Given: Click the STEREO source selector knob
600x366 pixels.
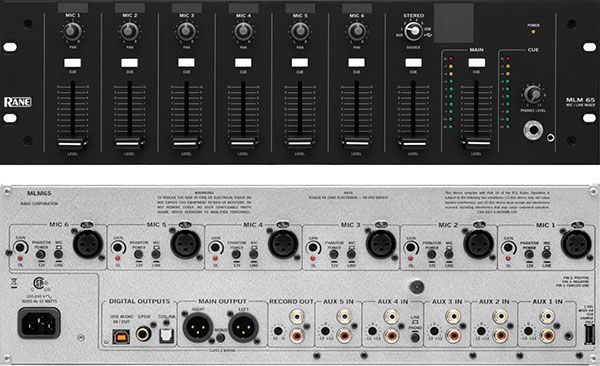Looking at the screenshot, I should [413, 31].
